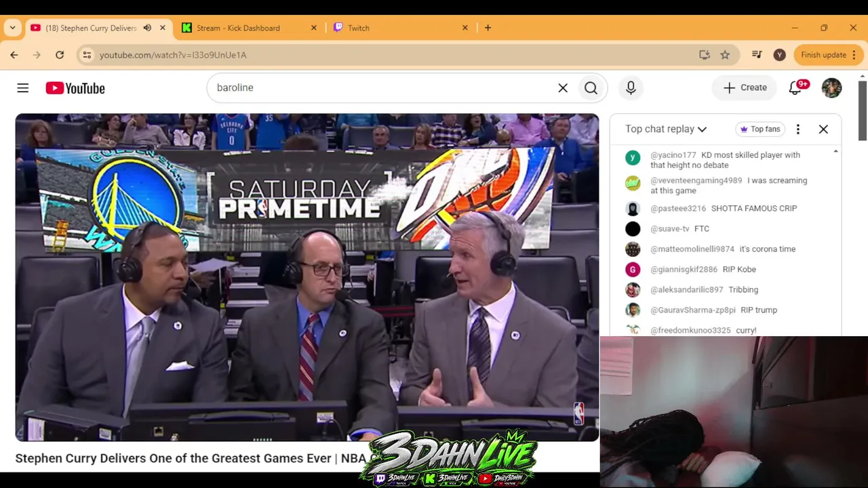The height and width of the screenshot is (488, 868).
Task: Click the username @suave-tv in chat
Action: (670, 229)
